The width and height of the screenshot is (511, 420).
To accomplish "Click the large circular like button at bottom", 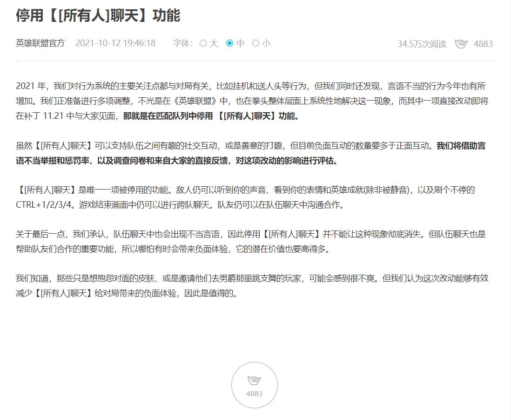I will point(255,385).
